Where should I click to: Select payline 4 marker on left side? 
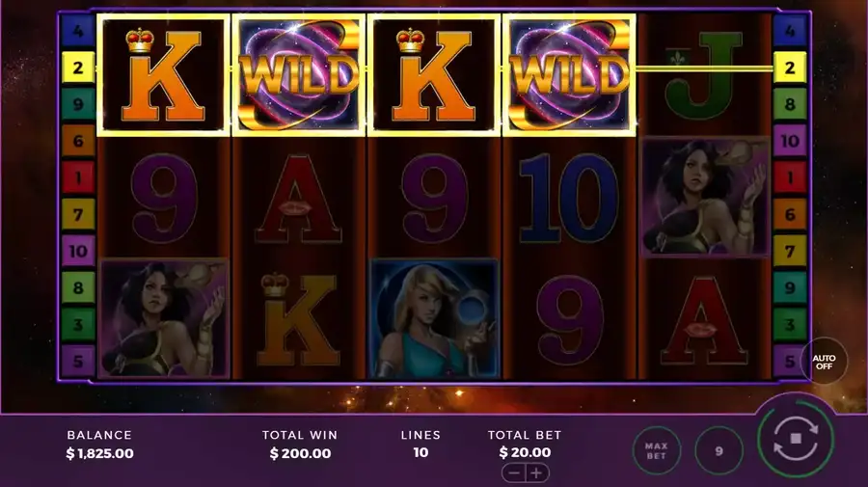point(77,31)
